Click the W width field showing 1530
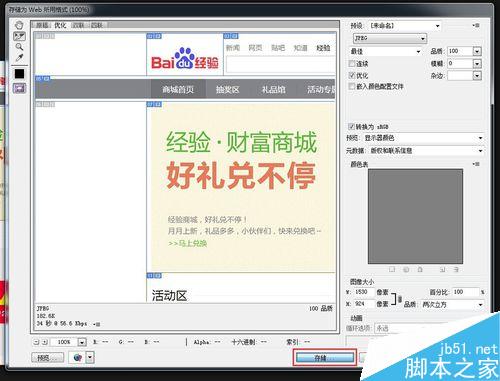The width and height of the screenshot is (500, 381). [x=363, y=292]
